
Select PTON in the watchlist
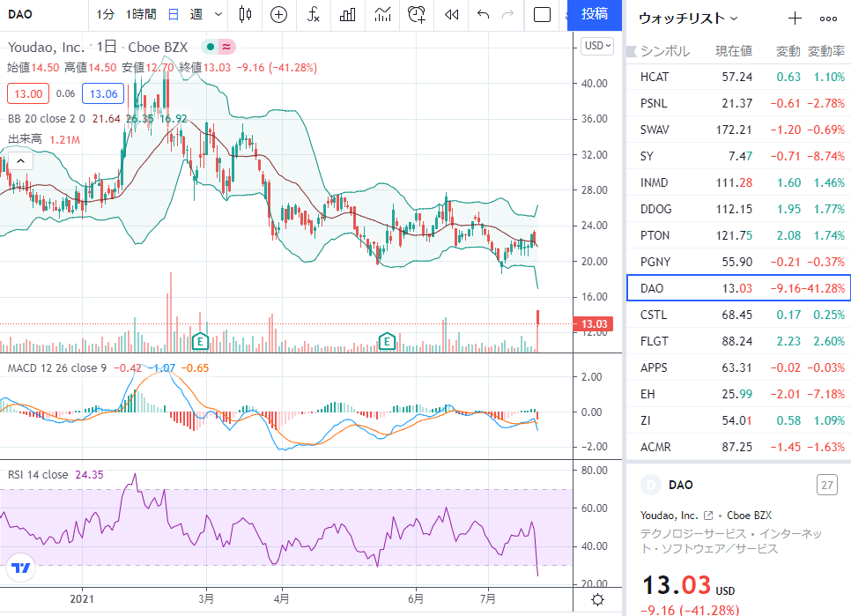(x=738, y=235)
